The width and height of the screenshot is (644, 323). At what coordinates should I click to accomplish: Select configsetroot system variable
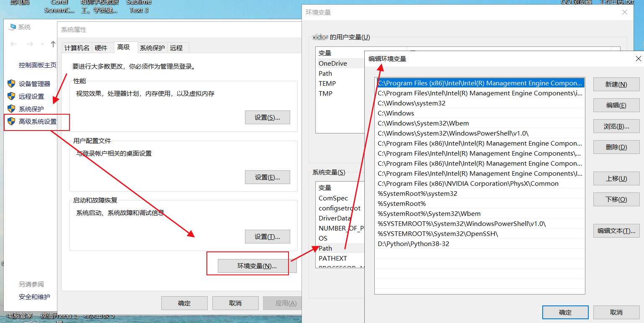(x=340, y=208)
